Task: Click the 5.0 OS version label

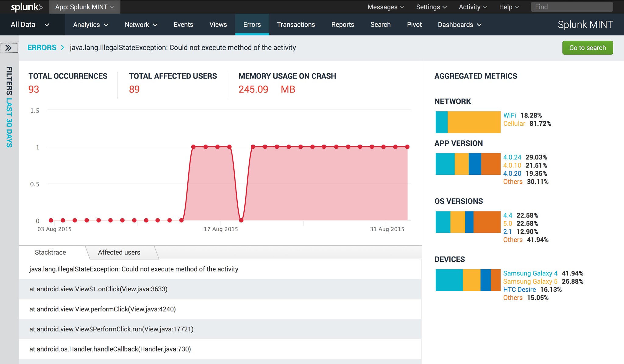Action: [x=508, y=223]
